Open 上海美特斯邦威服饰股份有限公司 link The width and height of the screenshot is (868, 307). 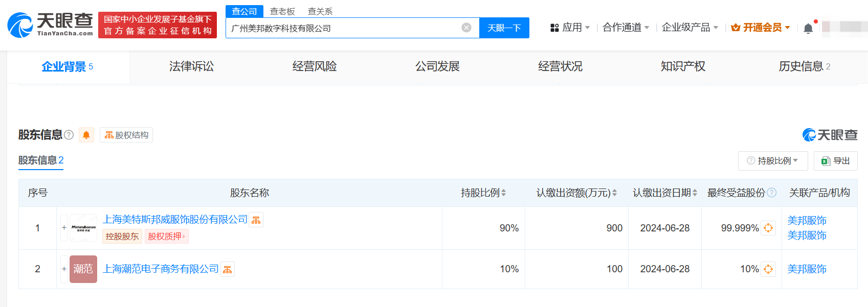pos(175,220)
